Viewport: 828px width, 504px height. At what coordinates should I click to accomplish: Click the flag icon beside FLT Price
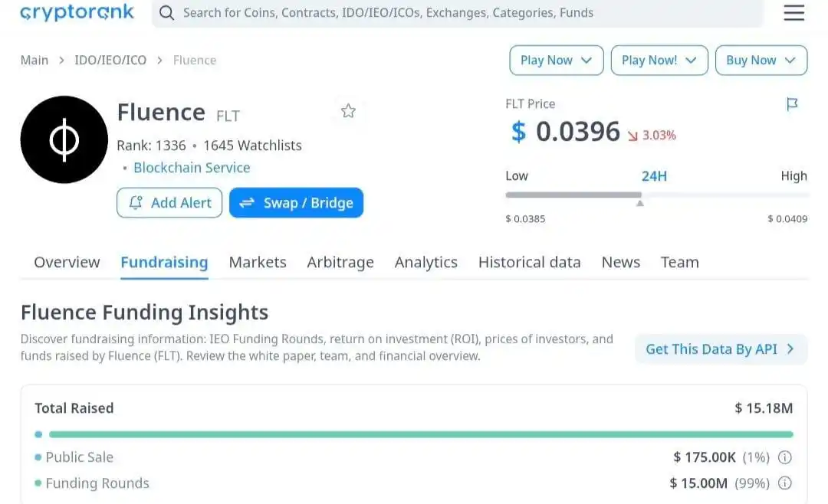point(791,104)
